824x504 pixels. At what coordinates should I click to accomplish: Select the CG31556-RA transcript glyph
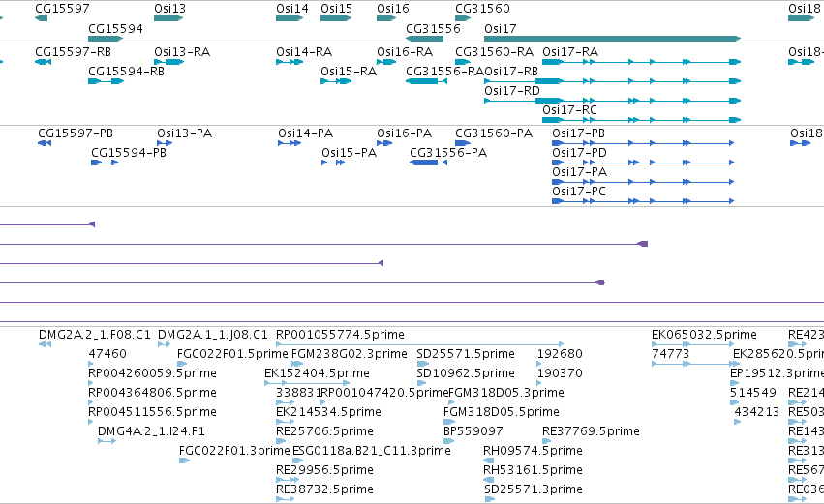tap(426, 81)
